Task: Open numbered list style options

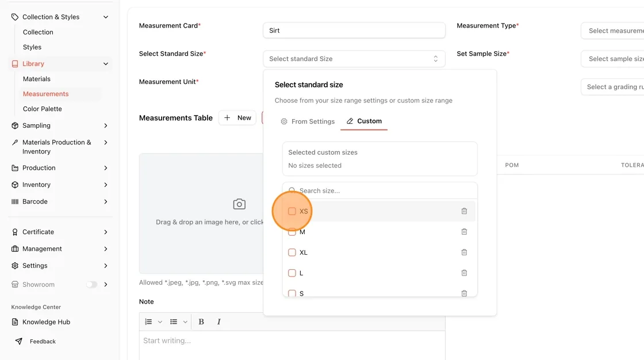Action: 160,322
